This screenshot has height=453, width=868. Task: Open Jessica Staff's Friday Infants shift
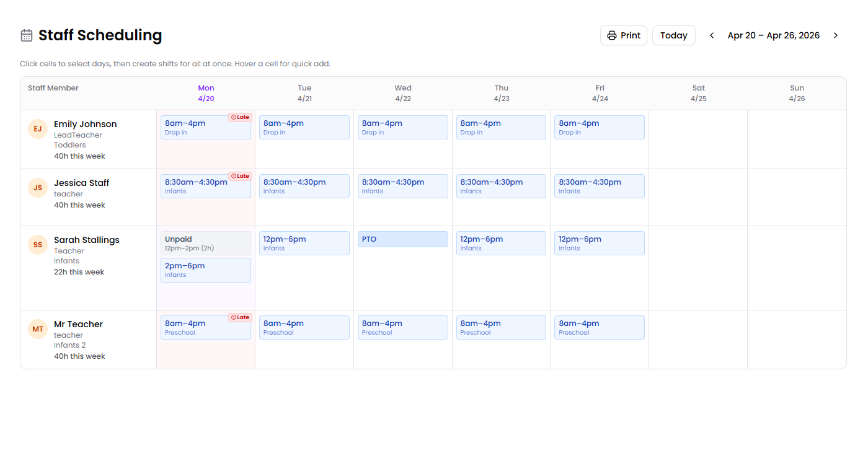click(600, 186)
